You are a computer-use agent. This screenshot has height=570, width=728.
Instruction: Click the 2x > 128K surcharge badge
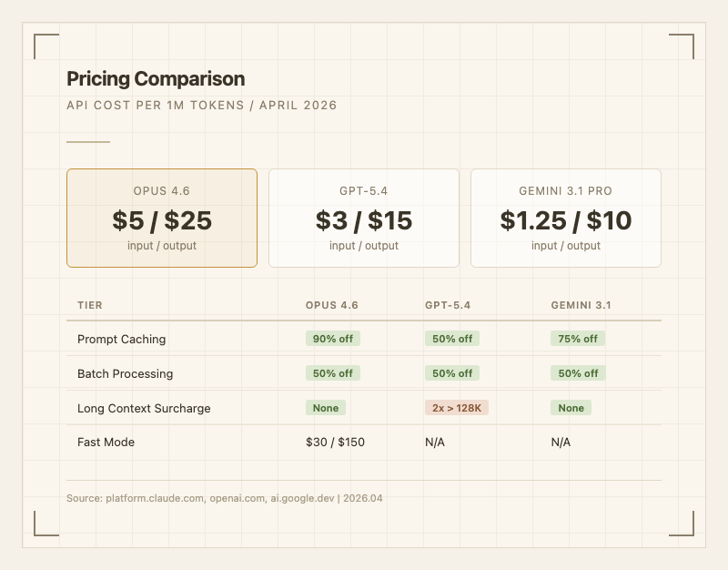pos(457,408)
